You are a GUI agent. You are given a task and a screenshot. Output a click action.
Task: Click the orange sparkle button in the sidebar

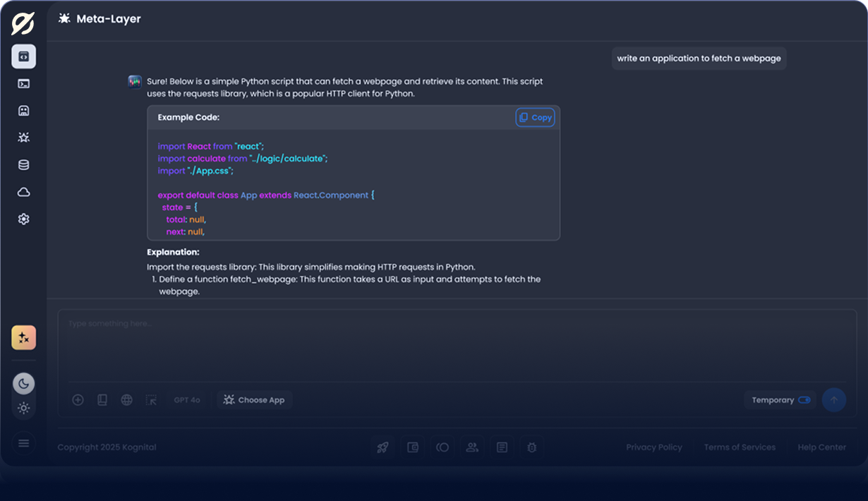[23, 338]
